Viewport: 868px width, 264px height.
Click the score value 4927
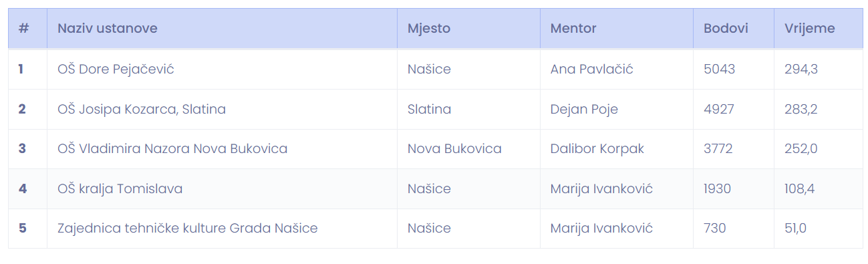click(719, 109)
